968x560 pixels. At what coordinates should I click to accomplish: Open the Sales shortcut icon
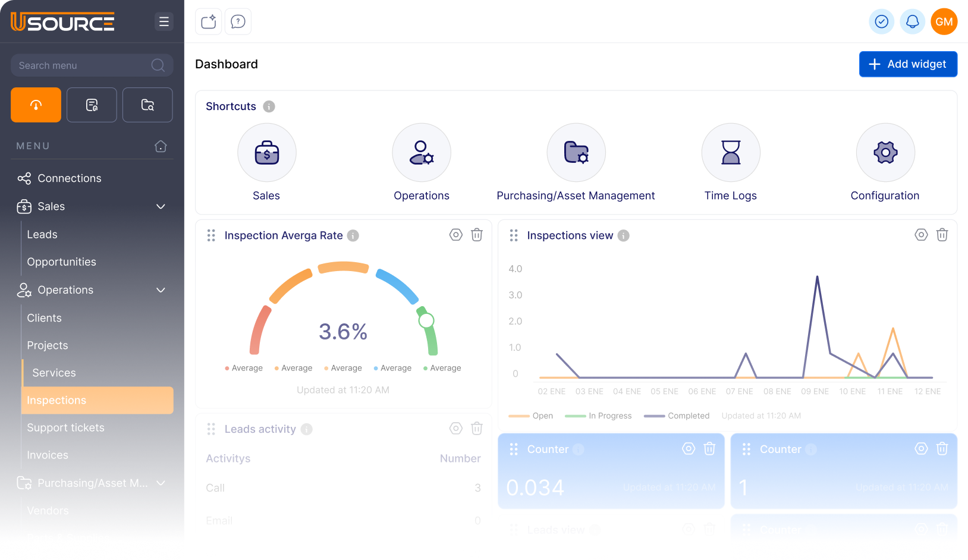pos(267,153)
